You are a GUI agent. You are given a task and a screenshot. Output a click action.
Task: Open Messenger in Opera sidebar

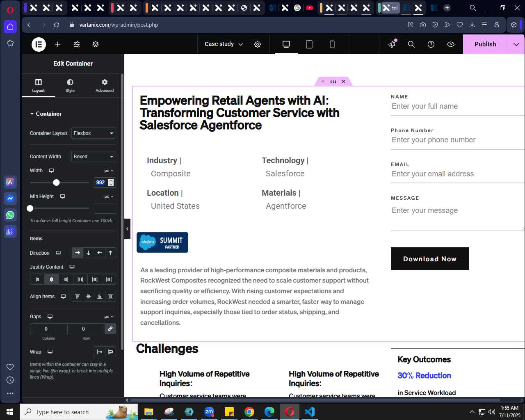pyautogui.click(x=10, y=199)
